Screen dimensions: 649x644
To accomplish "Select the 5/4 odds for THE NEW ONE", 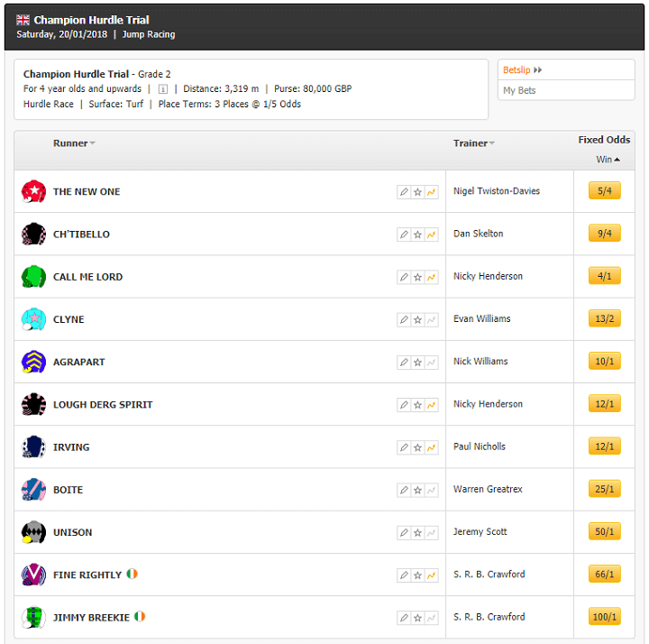I will click(x=604, y=190).
